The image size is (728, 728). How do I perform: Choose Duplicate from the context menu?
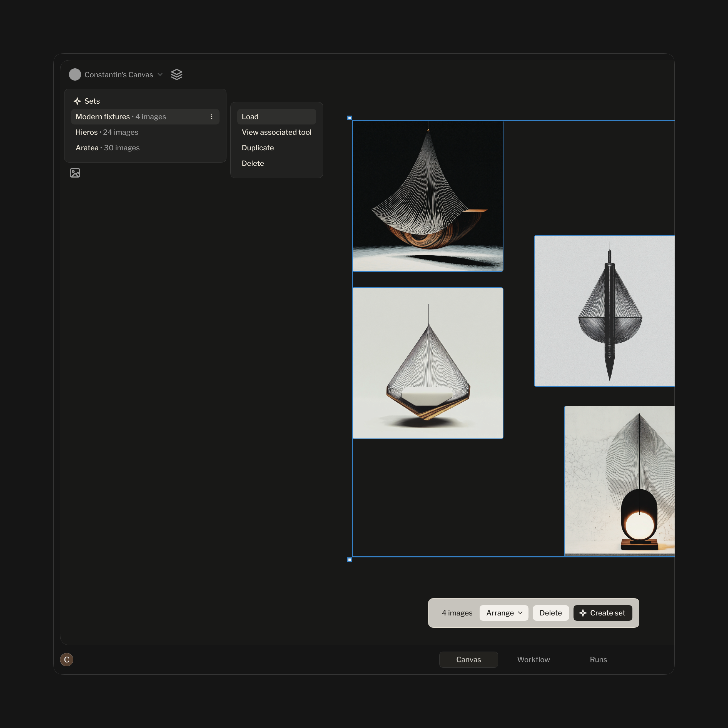tap(276, 148)
